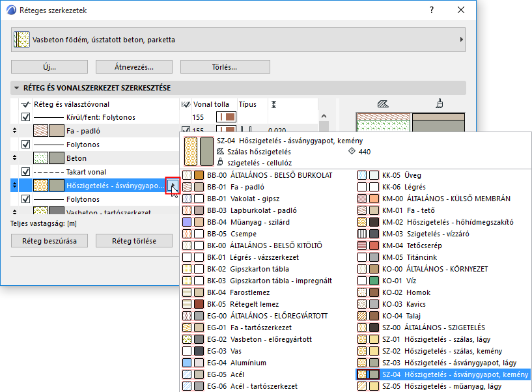Click the Új... button
Screen dimensions: 532x392
click(x=49, y=67)
